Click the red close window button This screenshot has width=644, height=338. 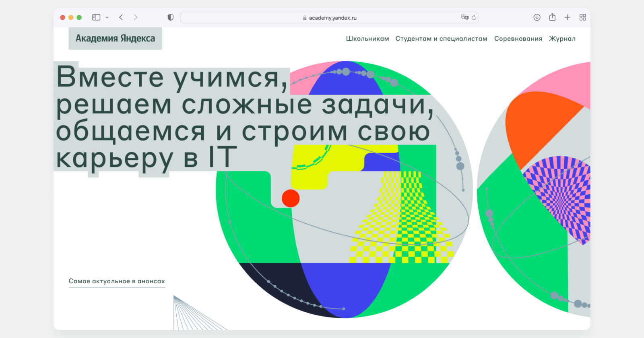(63, 17)
